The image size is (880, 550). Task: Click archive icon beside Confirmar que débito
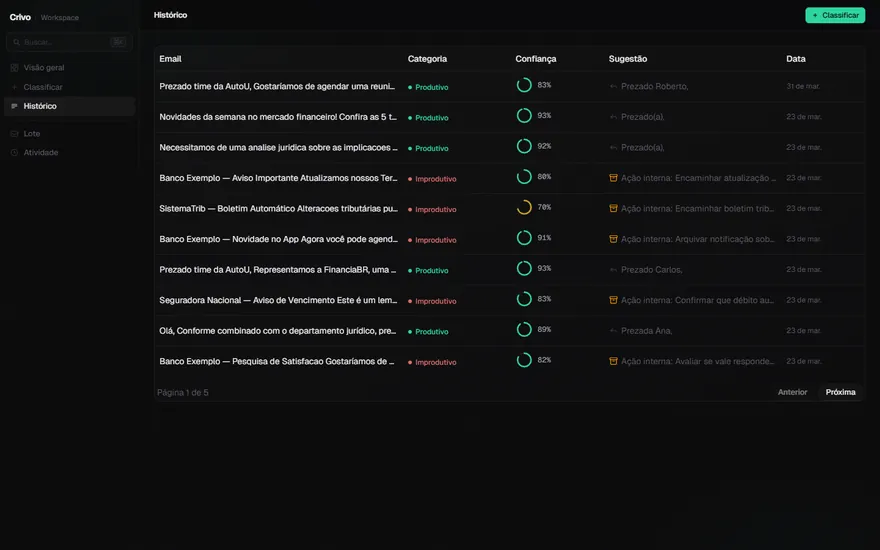point(613,300)
